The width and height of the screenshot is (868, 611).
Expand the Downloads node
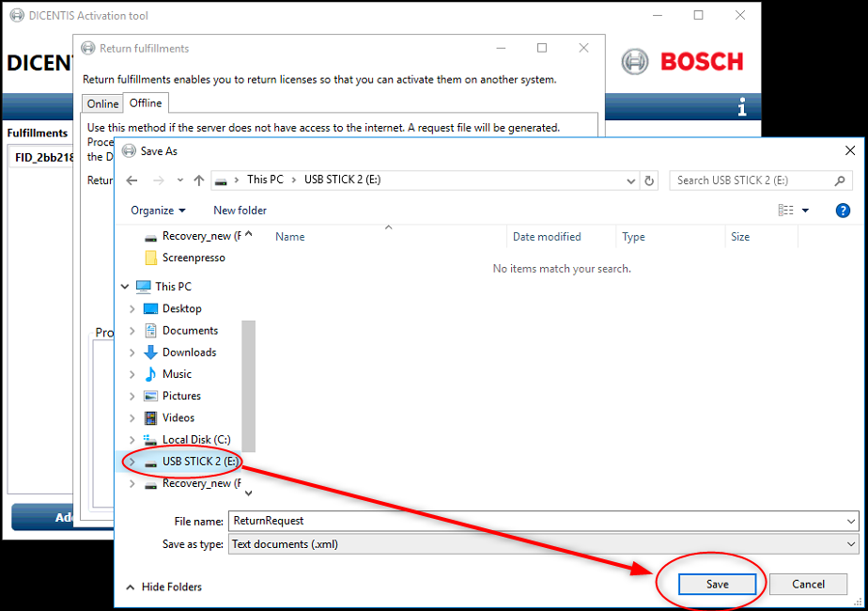(x=132, y=352)
